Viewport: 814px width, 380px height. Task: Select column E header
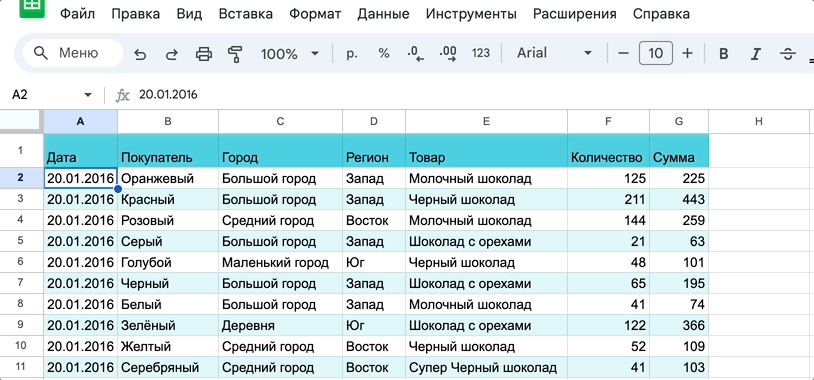click(x=486, y=121)
